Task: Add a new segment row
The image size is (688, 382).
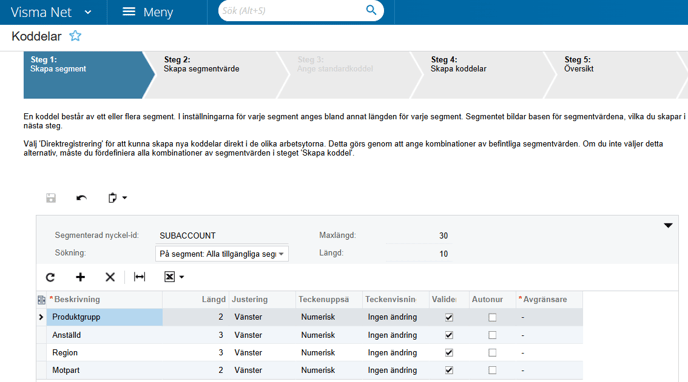Action: point(80,277)
